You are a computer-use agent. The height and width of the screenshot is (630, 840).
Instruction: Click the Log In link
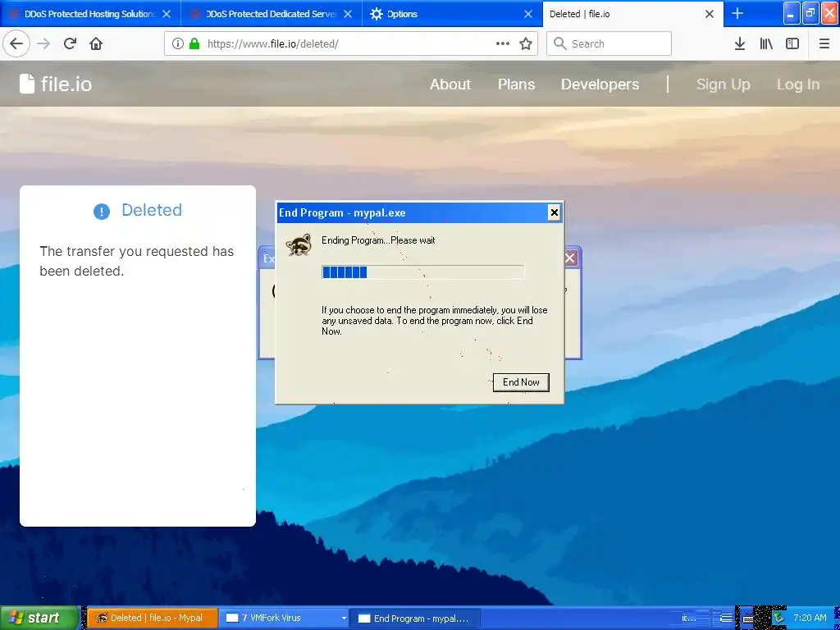[x=798, y=84]
